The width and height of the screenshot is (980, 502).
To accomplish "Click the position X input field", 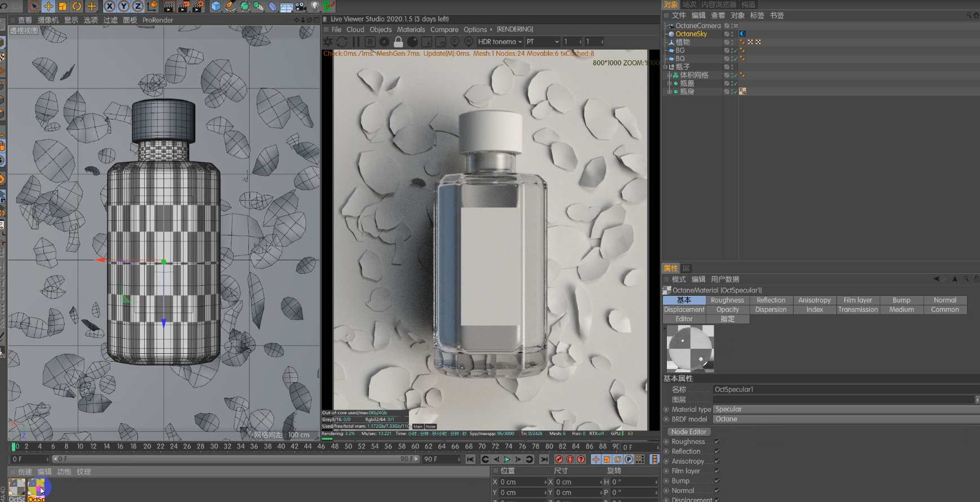I will click(x=523, y=482).
